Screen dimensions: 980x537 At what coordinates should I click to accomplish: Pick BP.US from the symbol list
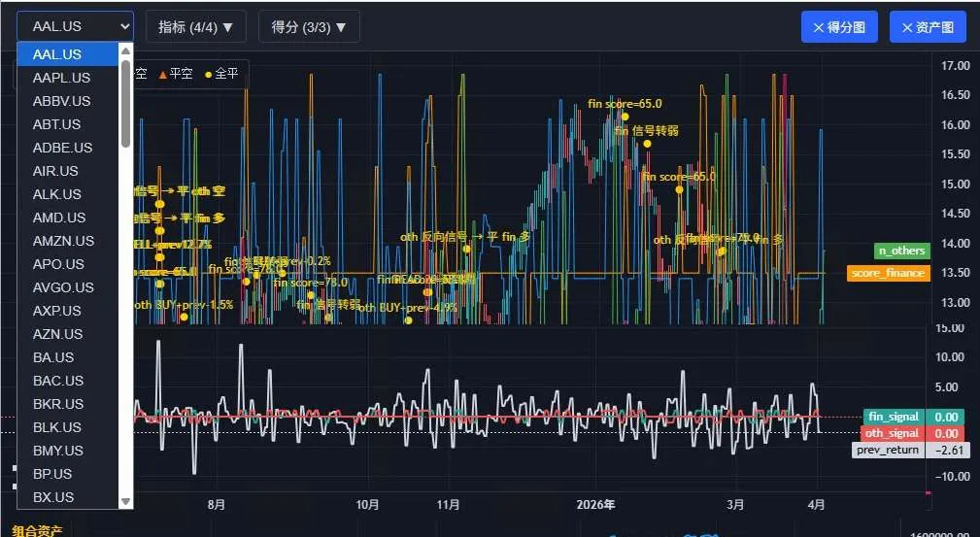(67, 474)
